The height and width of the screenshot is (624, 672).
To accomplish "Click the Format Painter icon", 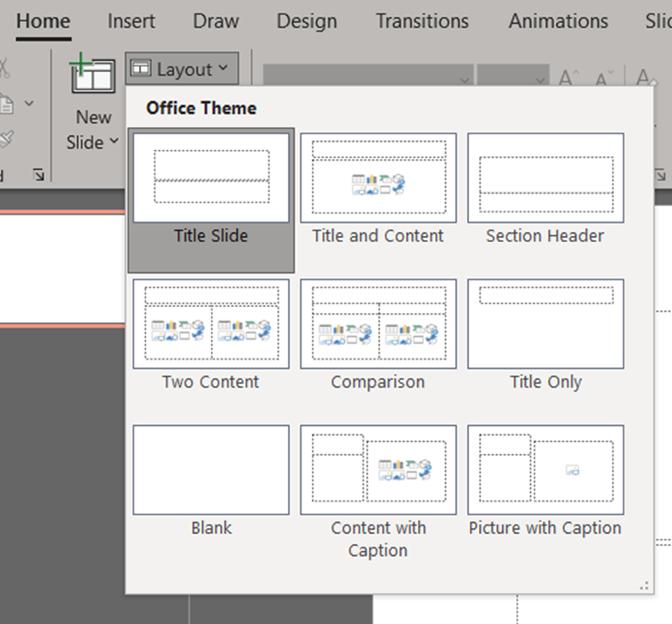I will click(6, 139).
